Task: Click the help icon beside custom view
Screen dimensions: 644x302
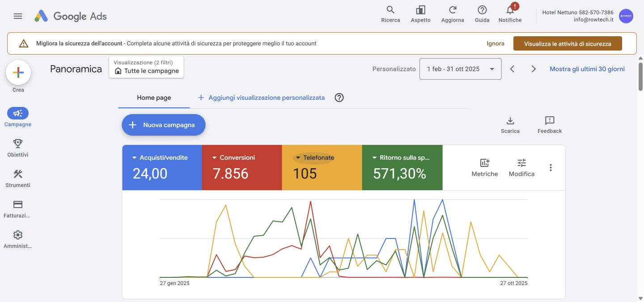Action: 339,98
